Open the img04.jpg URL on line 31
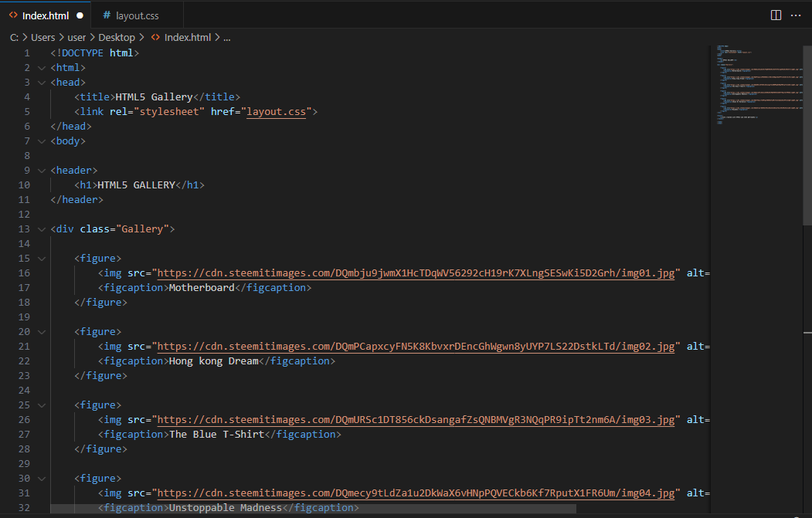812x518 pixels. [416, 493]
